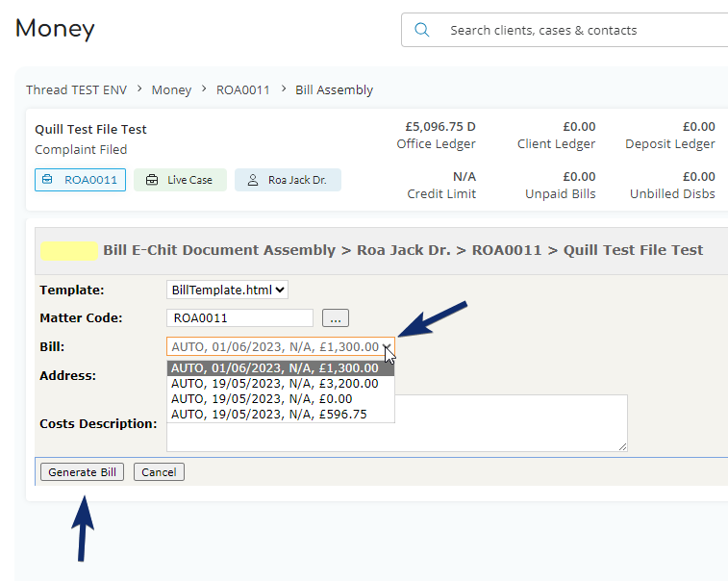This screenshot has width=728, height=581.
Task: Click the Money page heading
Action: tap(55, 28)
